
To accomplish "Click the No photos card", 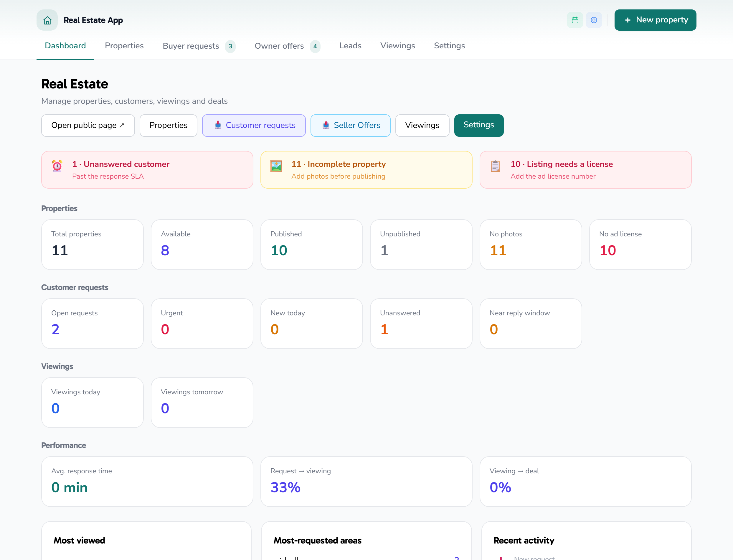I will 531,245.
